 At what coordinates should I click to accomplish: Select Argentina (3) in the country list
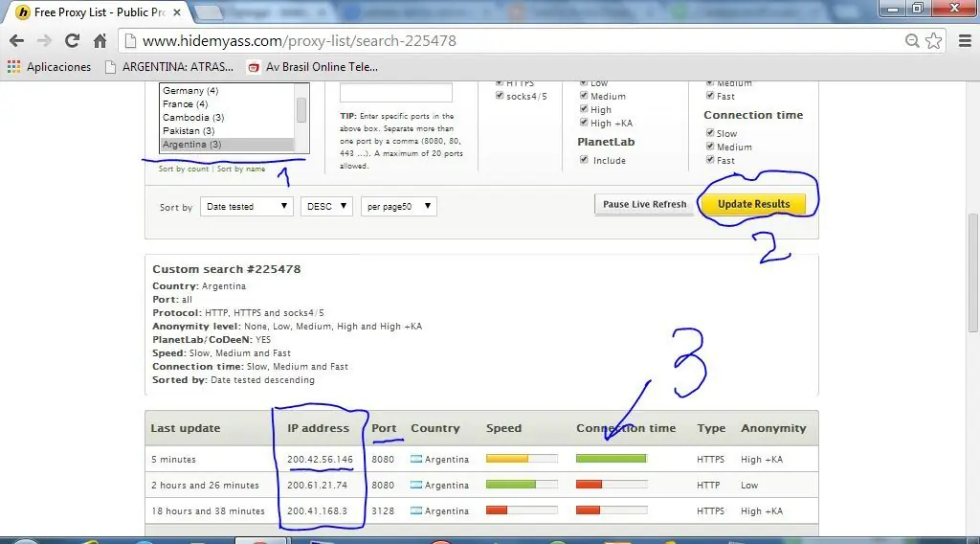click(227, 145)
